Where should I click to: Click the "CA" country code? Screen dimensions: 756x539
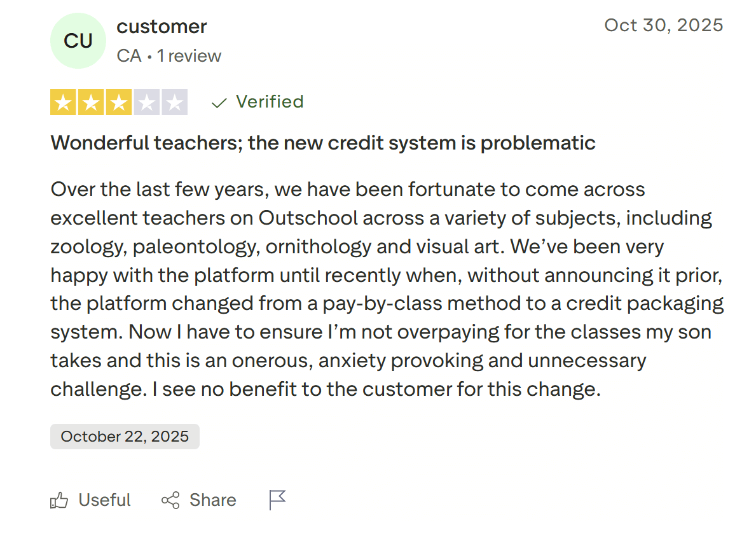(x=129, y=56)
